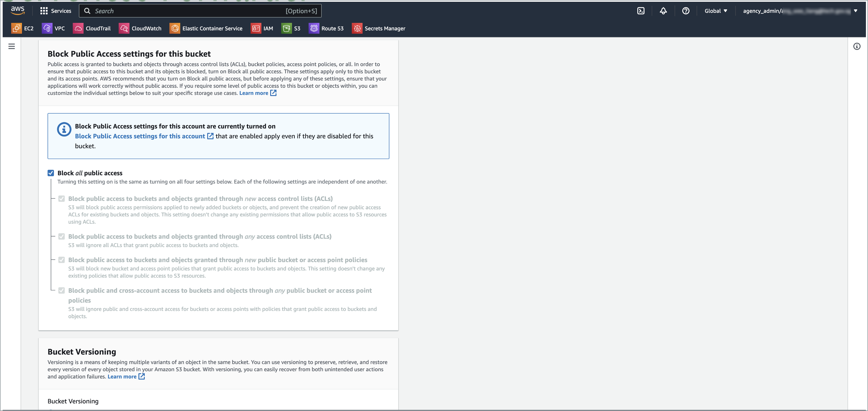This screenshot has width=868, height=411.
Task: Uncheck Block all public access
Action: (x=51, y=173)
